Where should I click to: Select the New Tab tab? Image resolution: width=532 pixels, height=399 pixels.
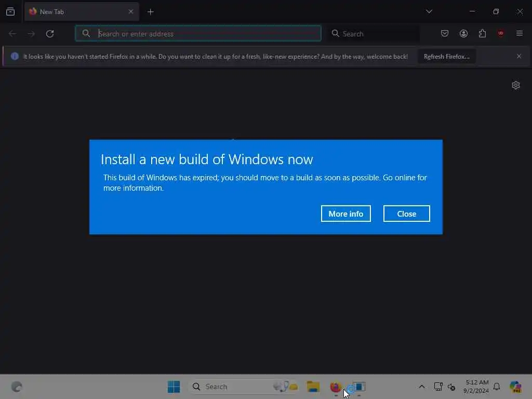(x=82, y=11)
